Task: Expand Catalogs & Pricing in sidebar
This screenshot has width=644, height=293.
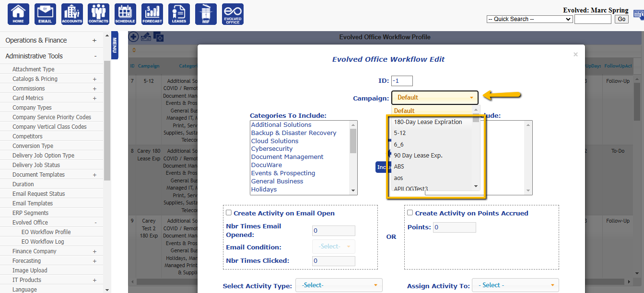Action: click(94, 79)
